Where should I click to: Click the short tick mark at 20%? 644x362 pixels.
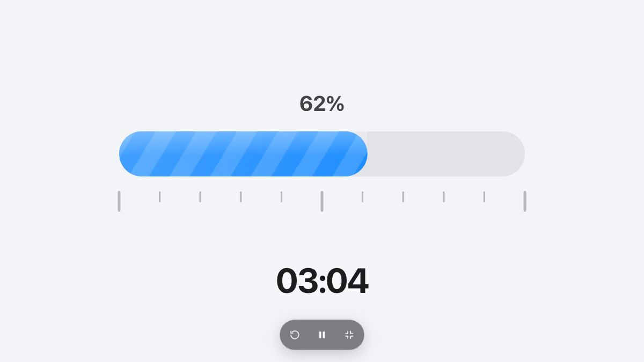point(200,197)
